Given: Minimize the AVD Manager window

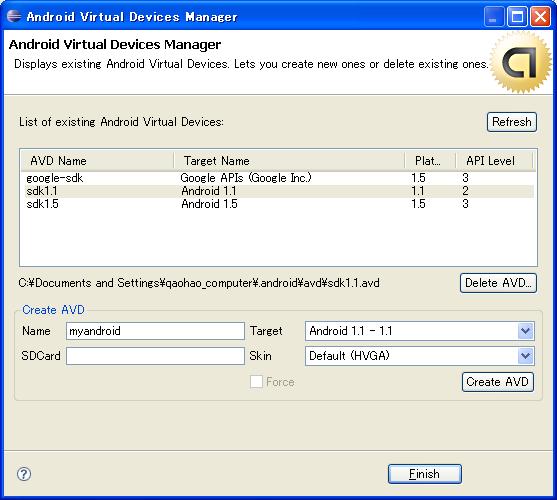Looking at the screenshot, I should click(493, 17).
